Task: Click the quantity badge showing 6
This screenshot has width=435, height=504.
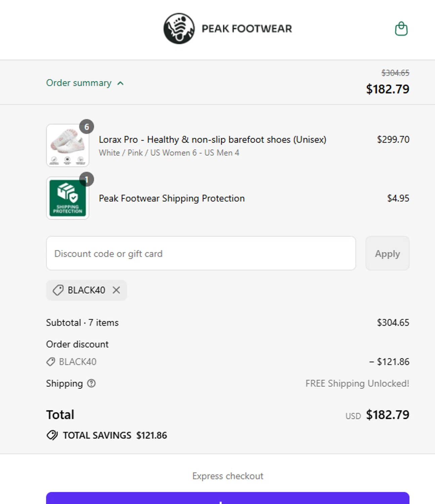Action: coord(87,127)
